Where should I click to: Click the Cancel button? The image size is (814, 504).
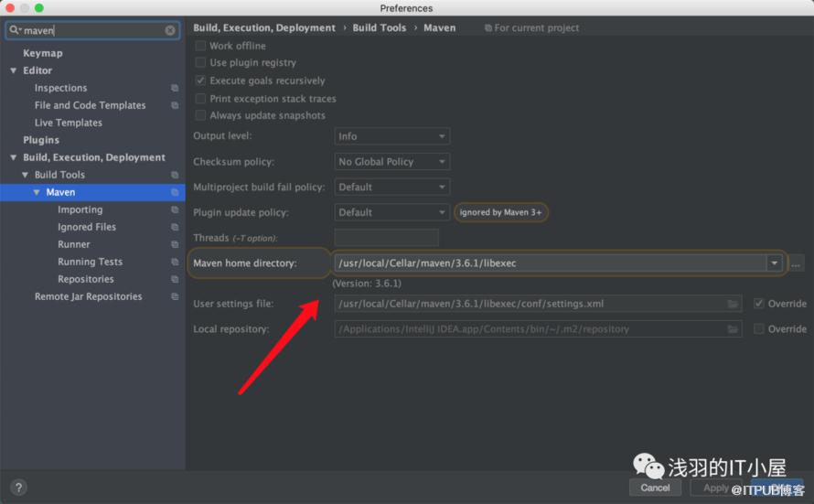(x=655, y=488)
